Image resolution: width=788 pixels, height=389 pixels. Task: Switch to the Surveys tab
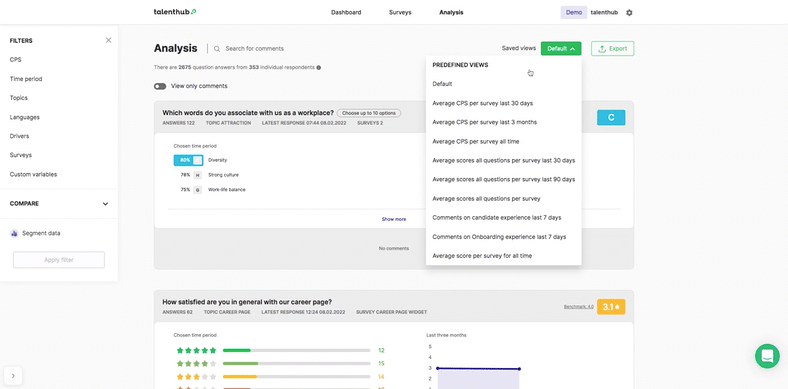tap(400, 13)
